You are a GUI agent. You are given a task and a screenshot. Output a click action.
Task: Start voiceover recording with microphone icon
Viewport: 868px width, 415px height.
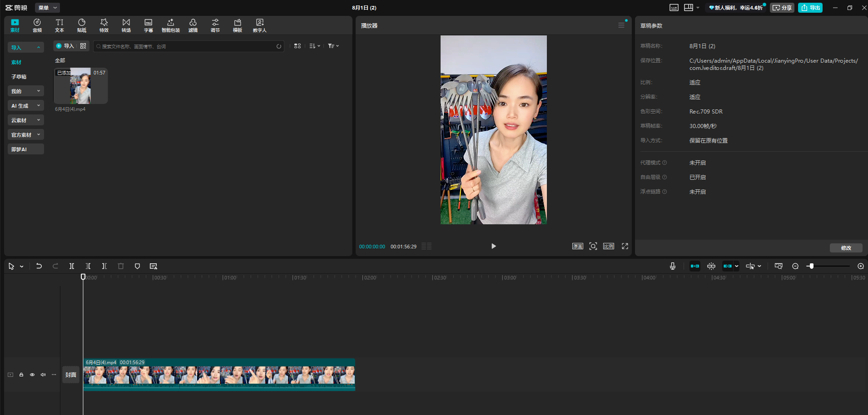coord(673,266)
